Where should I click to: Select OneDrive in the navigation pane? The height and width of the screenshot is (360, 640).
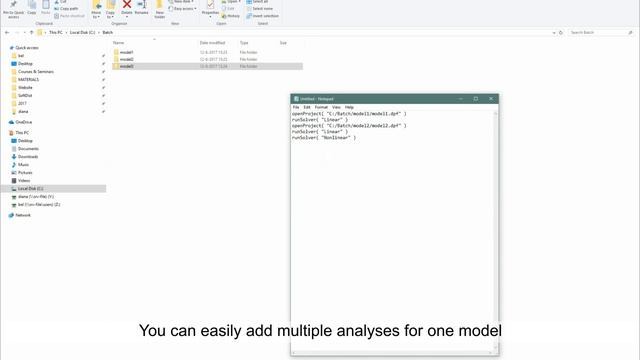(24, 122)
